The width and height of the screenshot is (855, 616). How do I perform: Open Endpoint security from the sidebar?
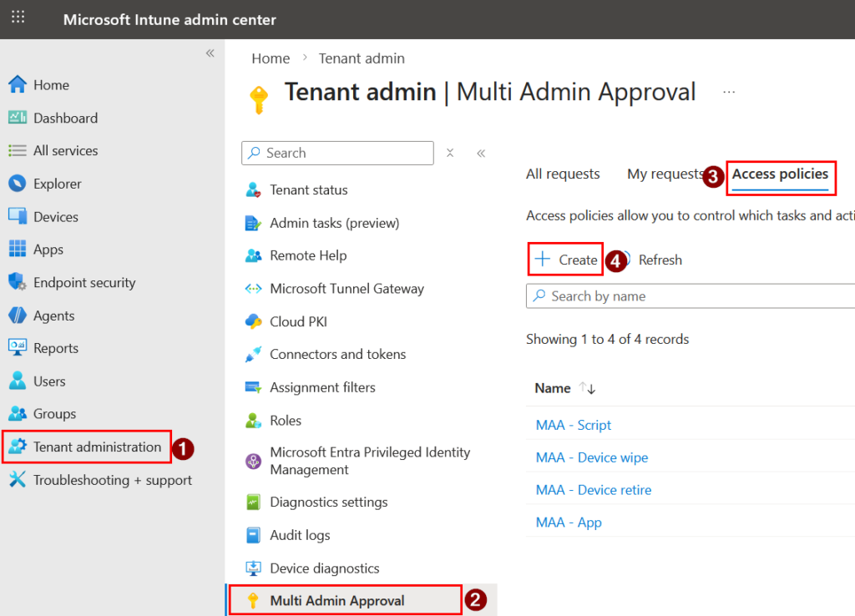pos(83,282)
